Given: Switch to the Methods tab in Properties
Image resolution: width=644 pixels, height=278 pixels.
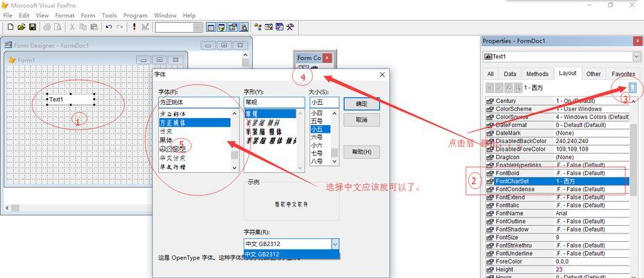Looking at the screenshot, I should pyautogui.click(x=537, y=74).
